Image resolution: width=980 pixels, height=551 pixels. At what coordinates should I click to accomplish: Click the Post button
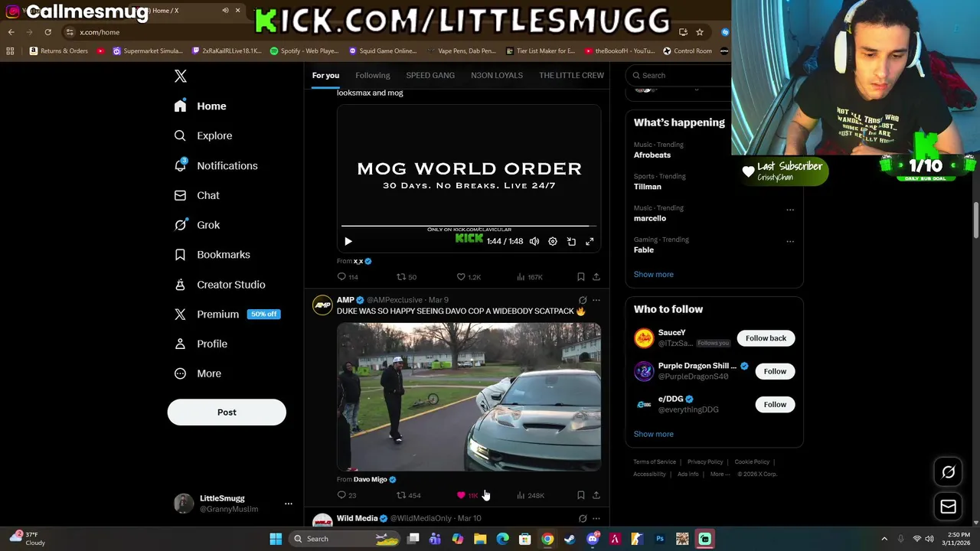tap(227, 412)
